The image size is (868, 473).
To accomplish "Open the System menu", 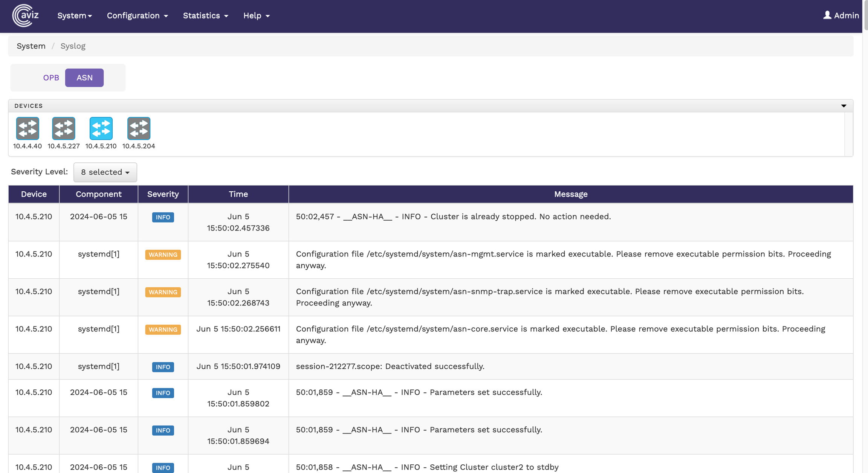I will [74, 15].
